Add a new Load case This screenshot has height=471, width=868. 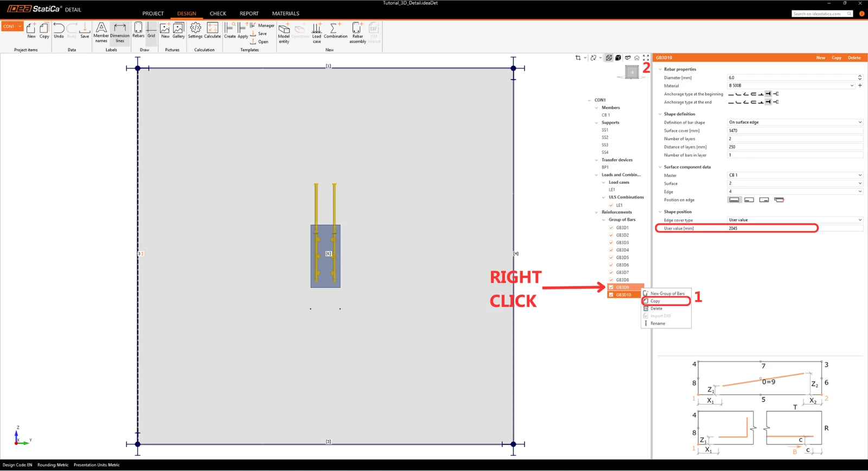pyautogui.click(x=316, y=33)
